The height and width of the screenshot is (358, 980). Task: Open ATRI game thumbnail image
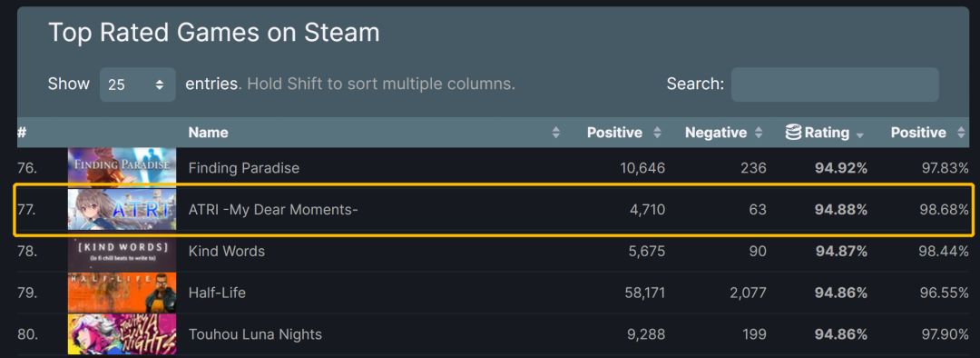click(x=122, y=210)
